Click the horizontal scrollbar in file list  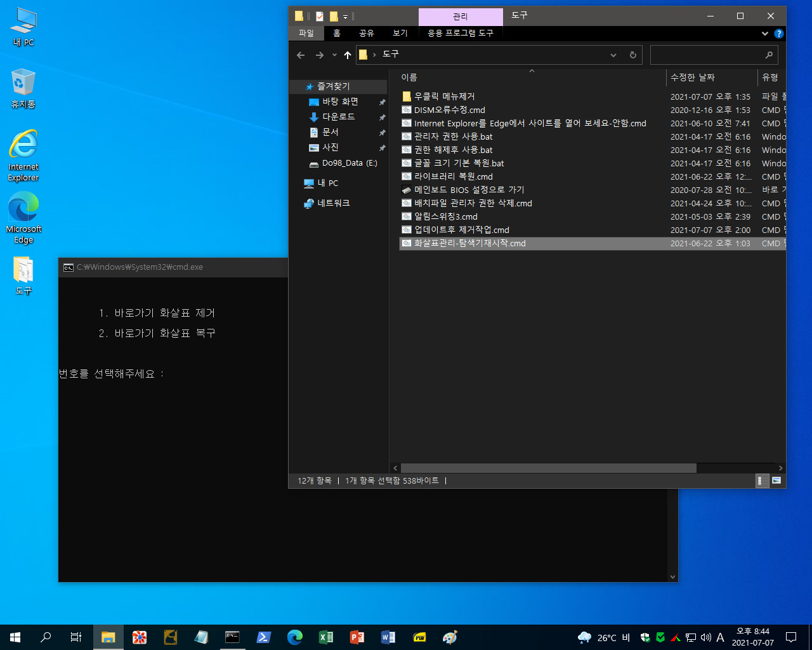click(x=549, y=468)
